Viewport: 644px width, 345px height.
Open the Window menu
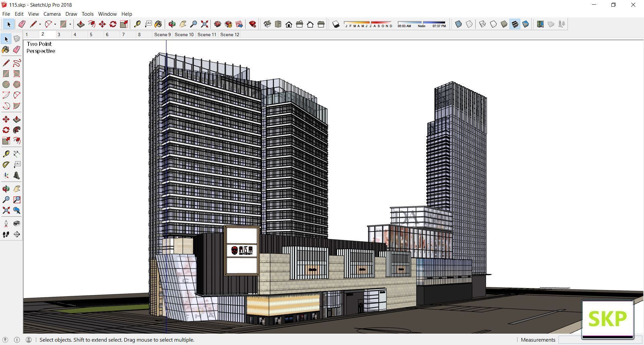point(107,14)
